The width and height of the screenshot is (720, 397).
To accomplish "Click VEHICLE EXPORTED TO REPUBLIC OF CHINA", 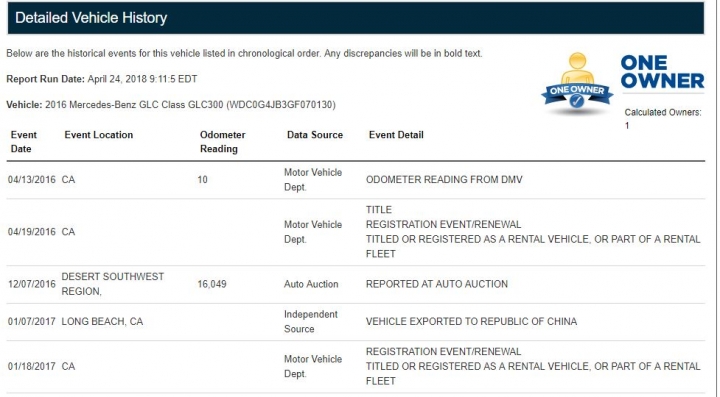I will (x=471, y=321).
